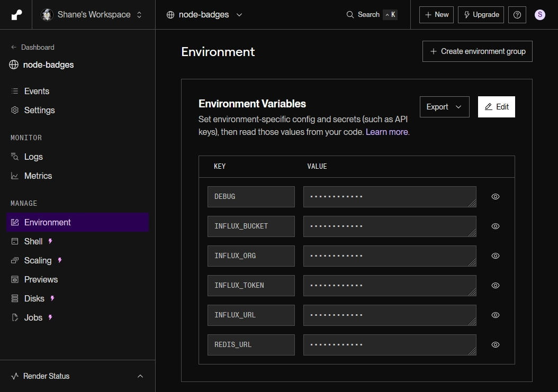Image resolution: width=558 pixels, height=392 pixels.
Task: Click the INFLUX_URL value field
Action: [389, 315]
